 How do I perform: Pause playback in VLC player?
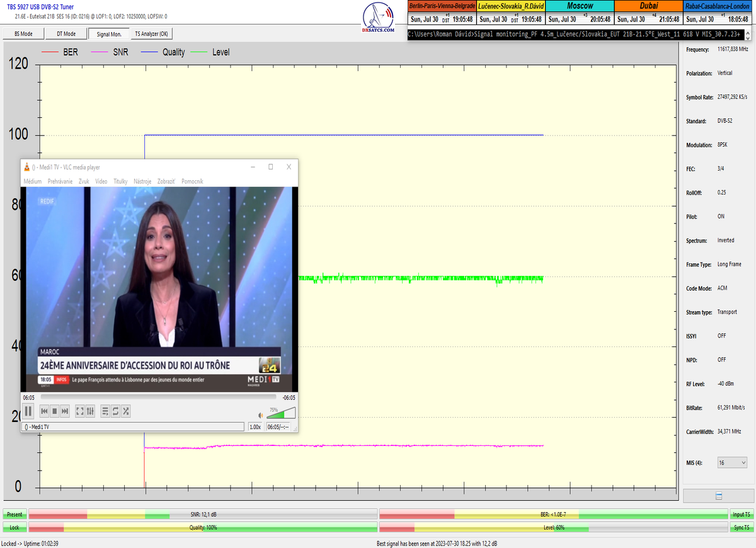(28, 411)
